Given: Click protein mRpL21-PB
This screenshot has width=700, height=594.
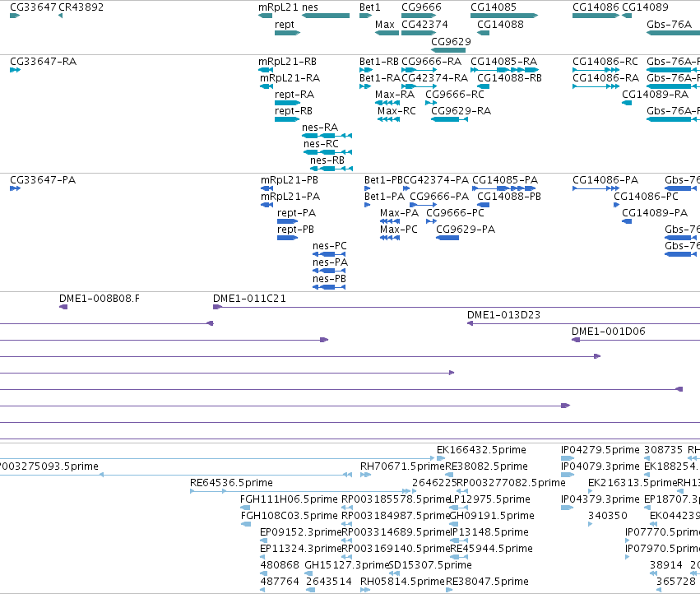Looking at the screenshot, I should coord(290,180).
